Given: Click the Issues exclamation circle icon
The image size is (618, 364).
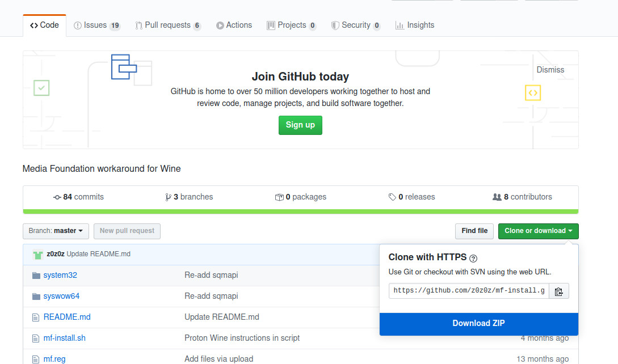Looking at the screenshot, I should pyautogui.click(x=78, y=26).
